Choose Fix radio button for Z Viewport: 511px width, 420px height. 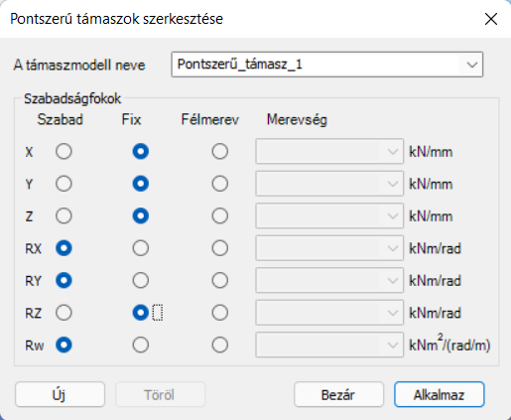[x=141, y=215]
